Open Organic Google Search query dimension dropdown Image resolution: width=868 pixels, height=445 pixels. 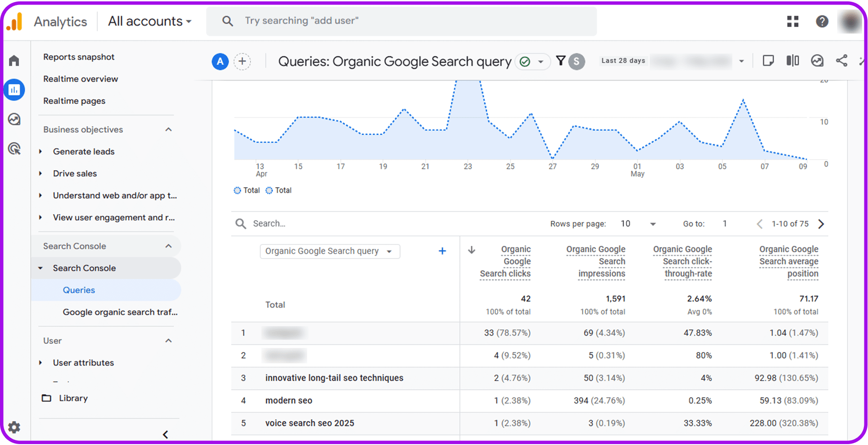tap(330, 251)
